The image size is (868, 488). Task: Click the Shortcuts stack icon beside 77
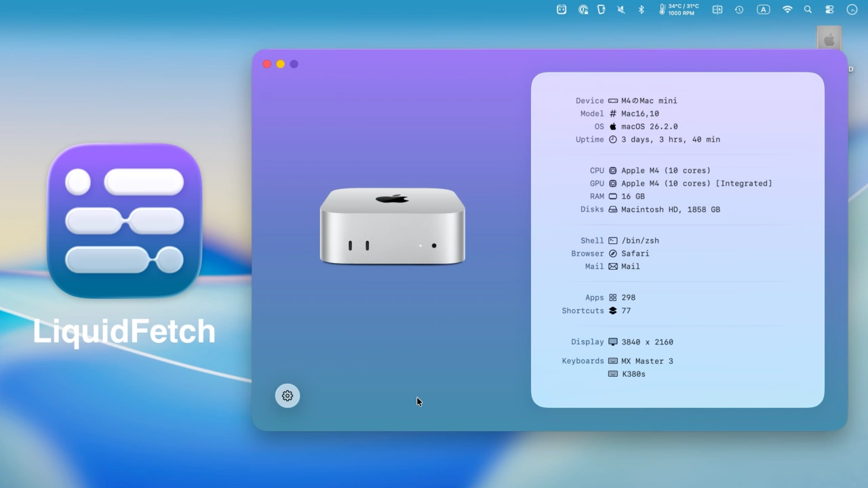[612, 310]
